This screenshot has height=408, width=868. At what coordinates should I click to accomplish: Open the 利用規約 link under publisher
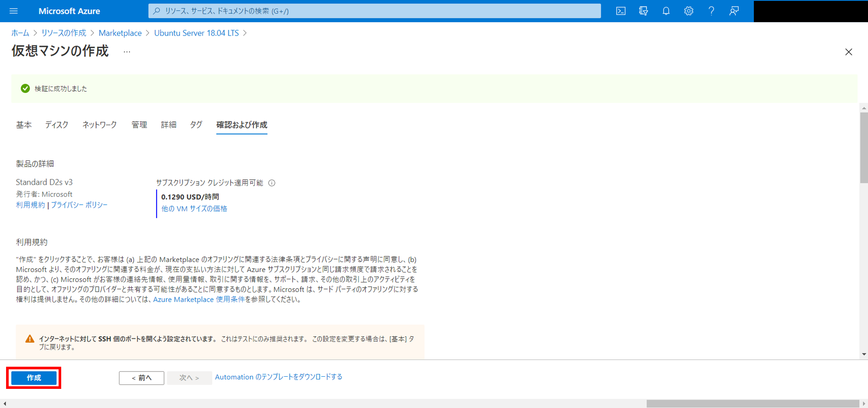coord(30,205)
